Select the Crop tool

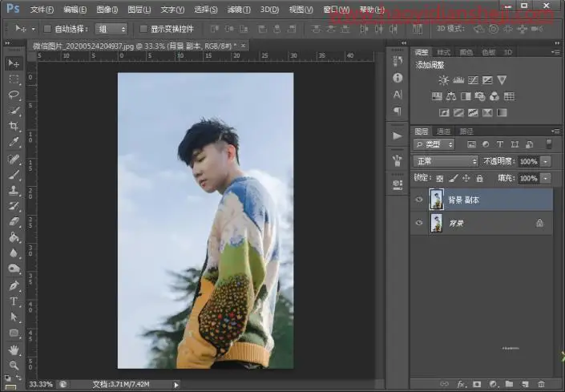14,126
